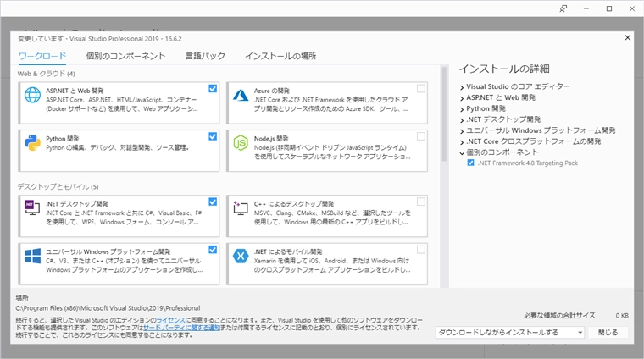644x359 pixels.
Task: Uncheck the Python 開発 workload checkbox
Action: [213, 136]
